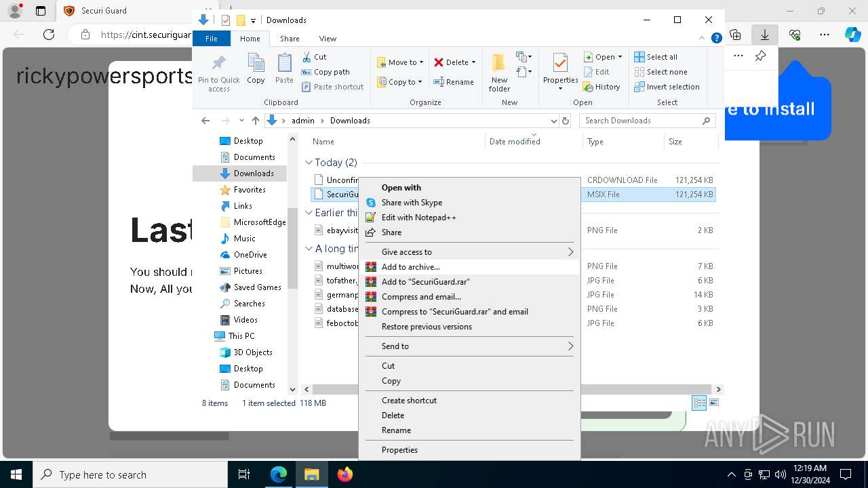The width and height of the screenshot is (868, 488).
Task: Select OneDrive in the navigation pane
Action: 243,255
